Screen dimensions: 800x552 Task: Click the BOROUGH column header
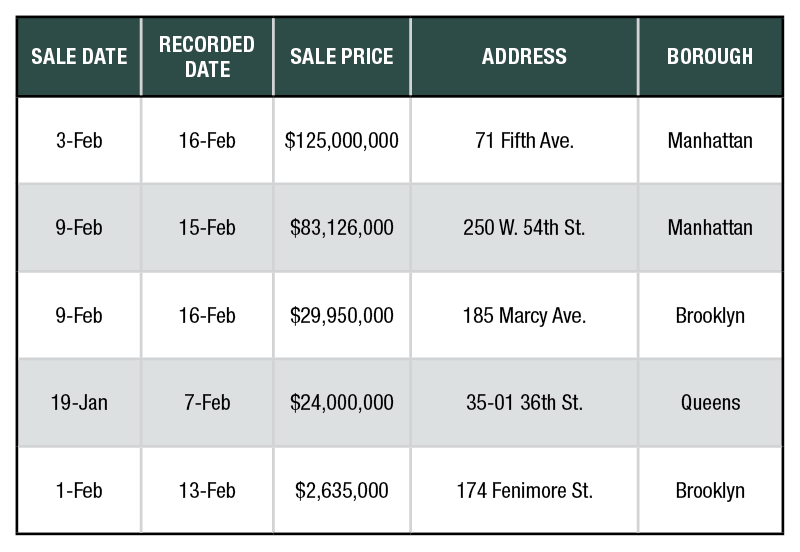point(710,57)
